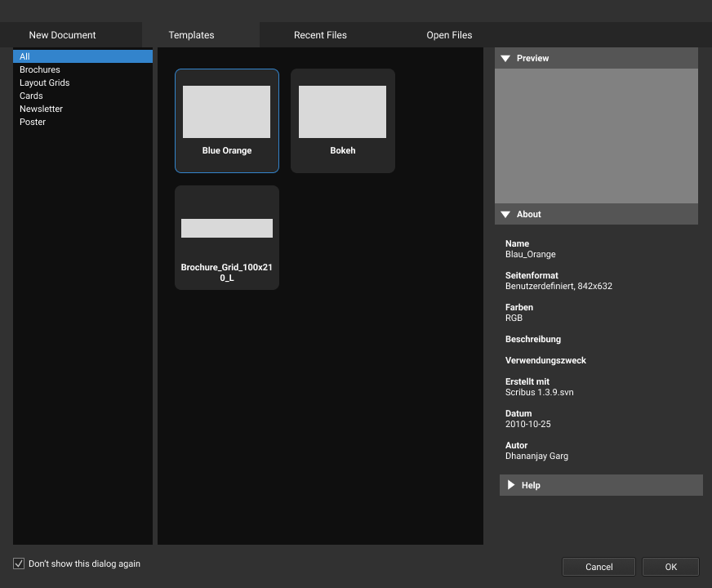Viewport: 712px width, 588px height.
Task: Select the Blue Orange template thumbnail
Action: (x=226, y=113)
